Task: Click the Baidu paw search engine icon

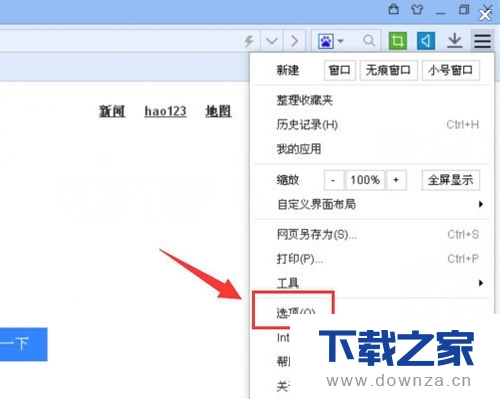Action: [326, 41]
